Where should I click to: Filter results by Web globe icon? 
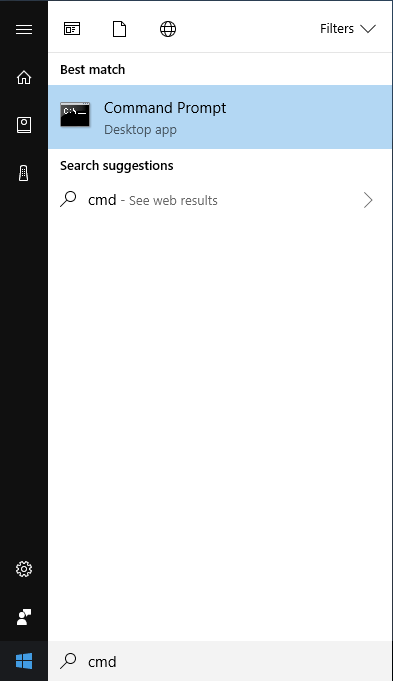pos(168,29)
